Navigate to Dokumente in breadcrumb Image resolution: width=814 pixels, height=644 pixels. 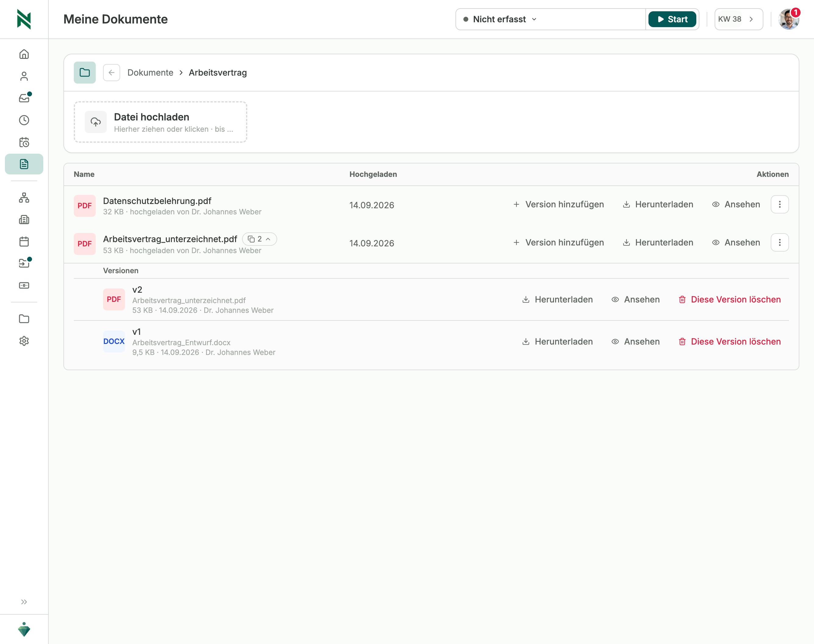(x=150, y=73)
